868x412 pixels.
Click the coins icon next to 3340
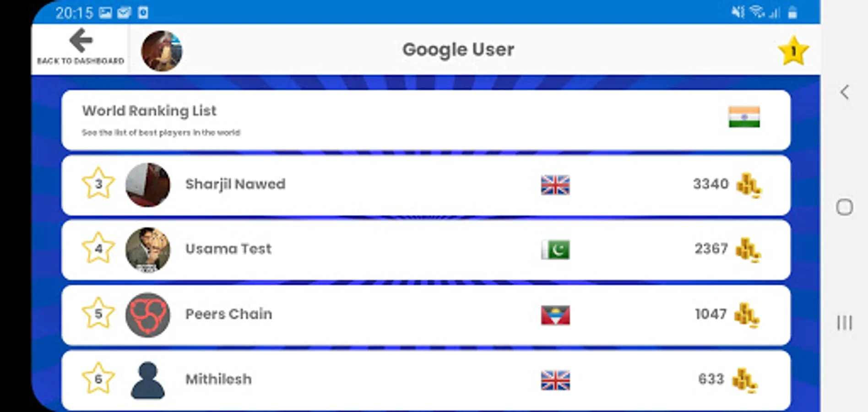click(748, 185)
